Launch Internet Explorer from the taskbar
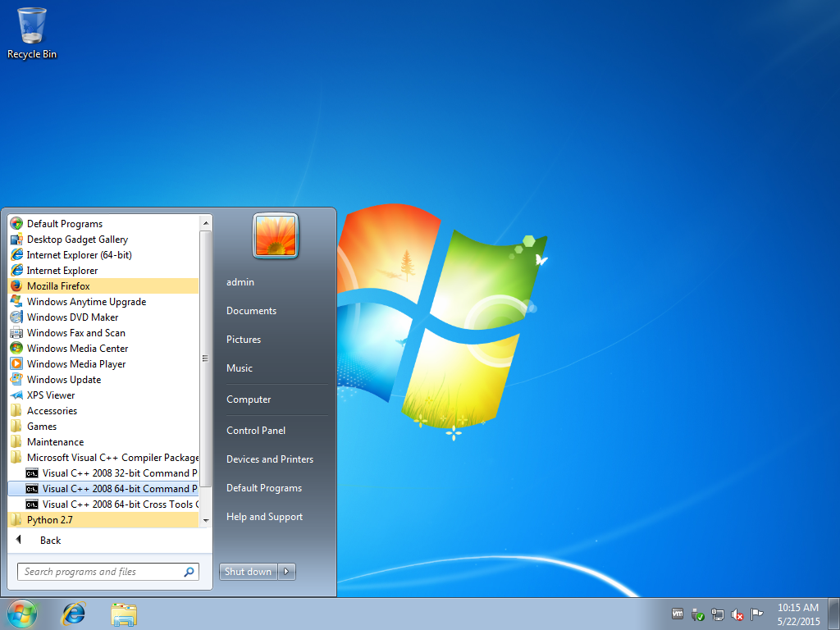This screenshot has height=630, width=840. pyautogui.click(x=73, y=614)
